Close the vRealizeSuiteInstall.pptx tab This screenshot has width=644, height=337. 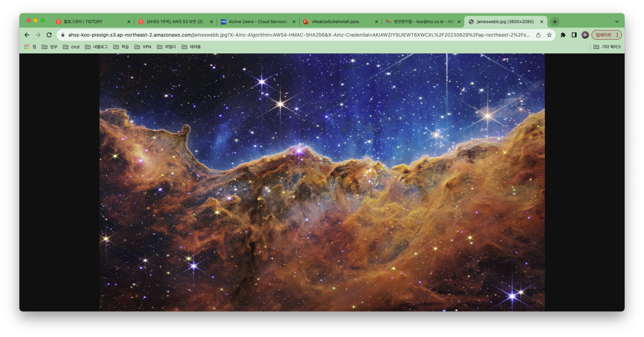click(377, 22)
